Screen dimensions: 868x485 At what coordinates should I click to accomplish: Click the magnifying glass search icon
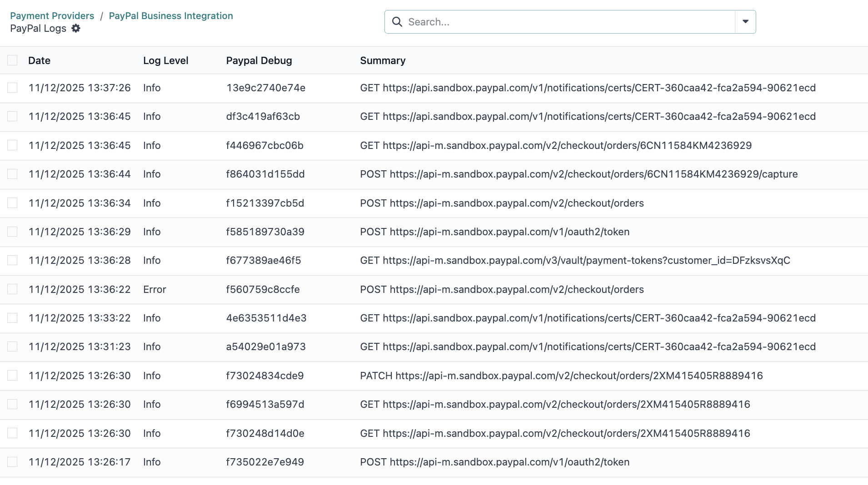(x=397, y=22)
